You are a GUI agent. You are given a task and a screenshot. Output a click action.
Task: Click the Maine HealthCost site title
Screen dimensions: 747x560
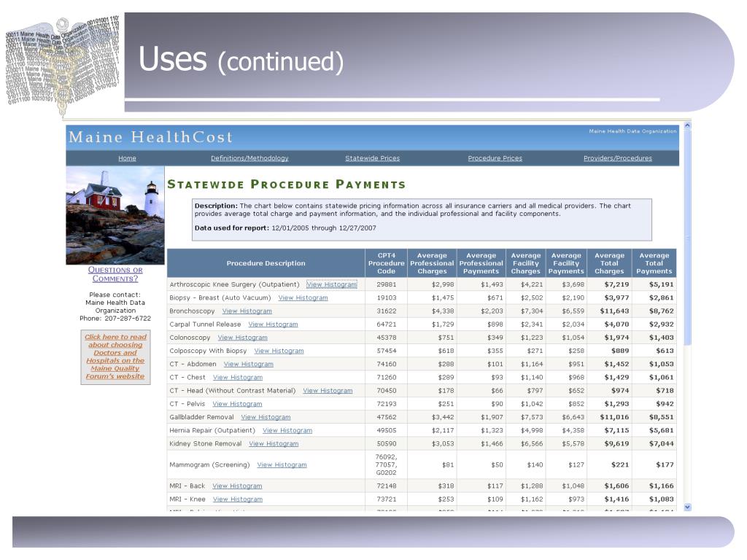(150, 137)
